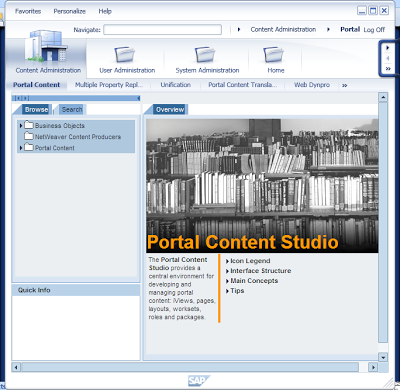Expand the Portal Content tree node
Viewport: 400px width, 390px height.
pyautogui.click(x=21, y=148)
